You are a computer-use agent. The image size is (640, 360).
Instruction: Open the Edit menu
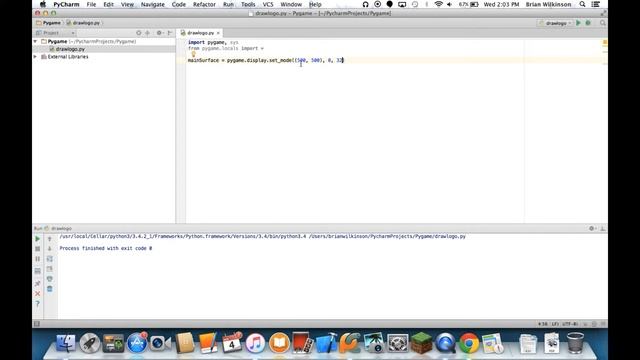pyautogui.click(x=108, y=4)
